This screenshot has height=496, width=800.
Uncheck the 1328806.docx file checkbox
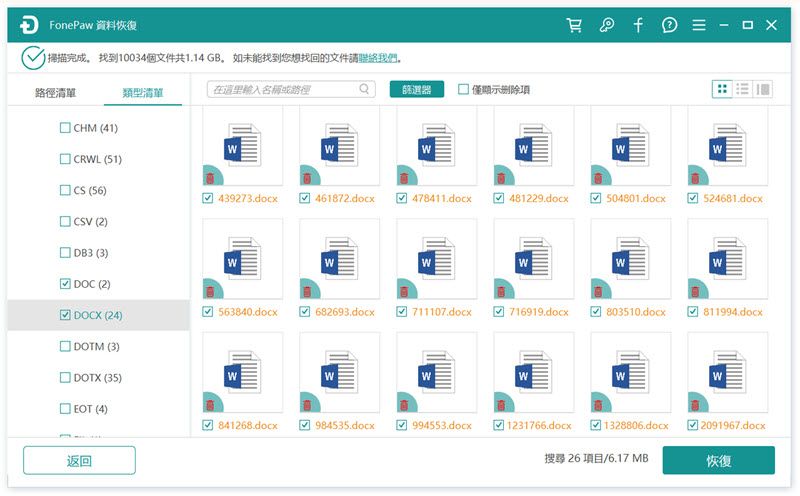[x=595, y=425]
